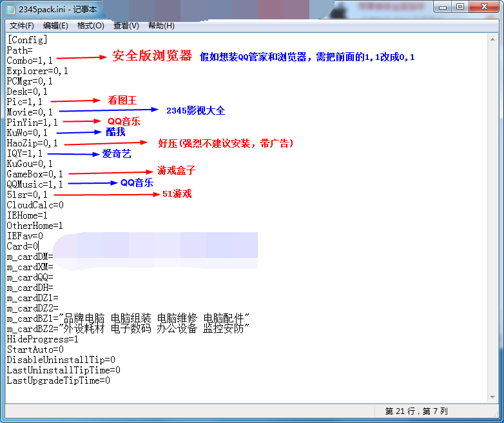The image size is (504, 423).
Task: Click the LastUpgradeTipTime=0 line
Action: tap(58, 380)
